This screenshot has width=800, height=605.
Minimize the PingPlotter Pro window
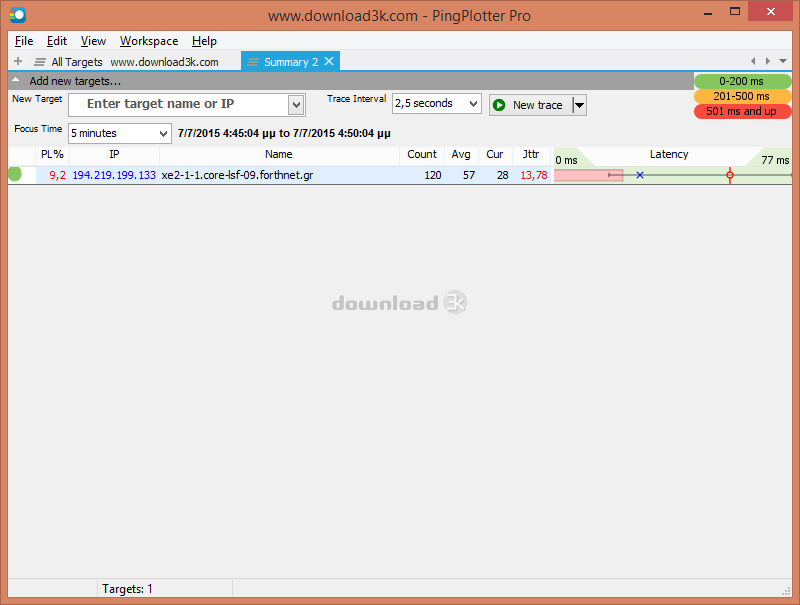(708, 13)
